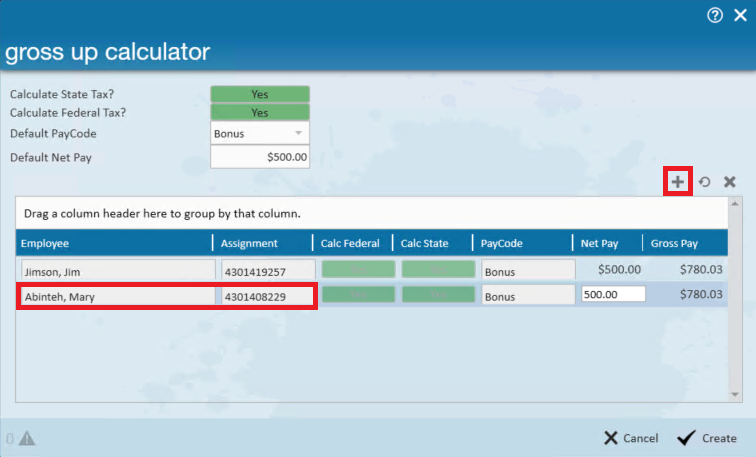
Task: Sort by Assignment column header
Action: pyautogui.click(x=263, y=243)
